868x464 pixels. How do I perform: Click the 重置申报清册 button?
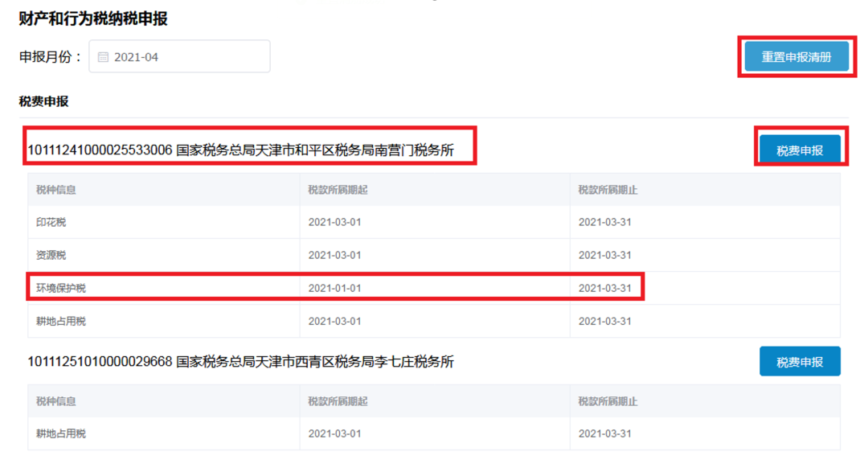click(796, 56)
